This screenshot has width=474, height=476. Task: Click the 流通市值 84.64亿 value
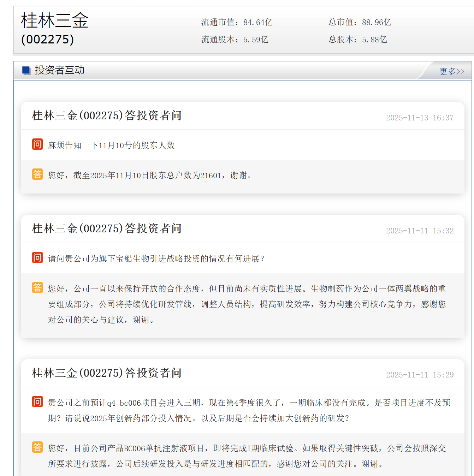[x=258, y=22]
